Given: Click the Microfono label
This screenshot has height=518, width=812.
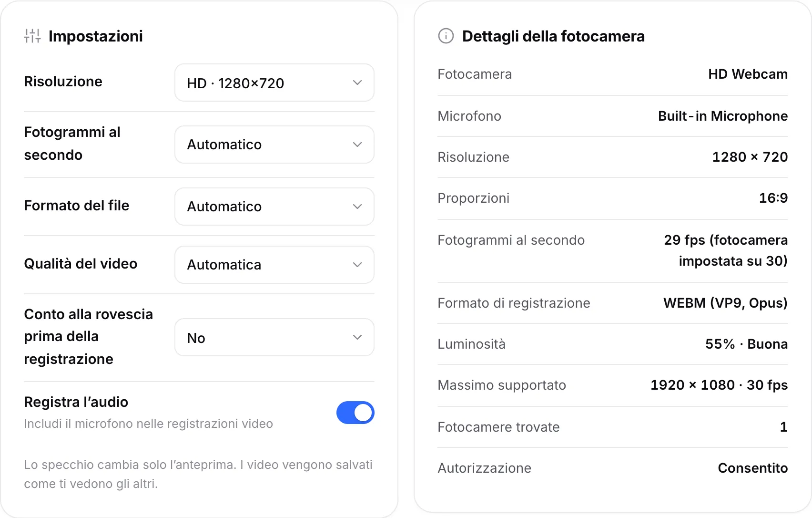Looking at the screenshot, I should tap(469, 116).
